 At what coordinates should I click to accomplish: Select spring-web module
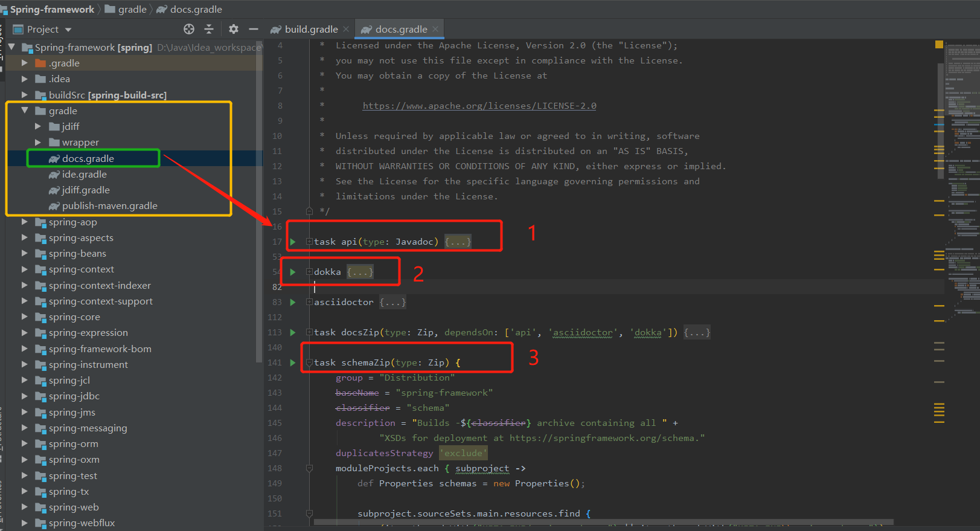point(73,507)
